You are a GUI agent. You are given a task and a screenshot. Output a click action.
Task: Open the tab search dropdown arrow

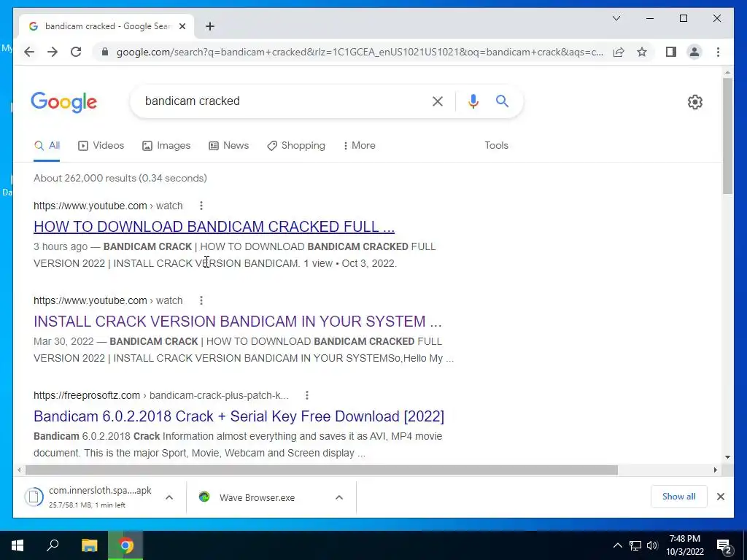(x=616, y=18)
